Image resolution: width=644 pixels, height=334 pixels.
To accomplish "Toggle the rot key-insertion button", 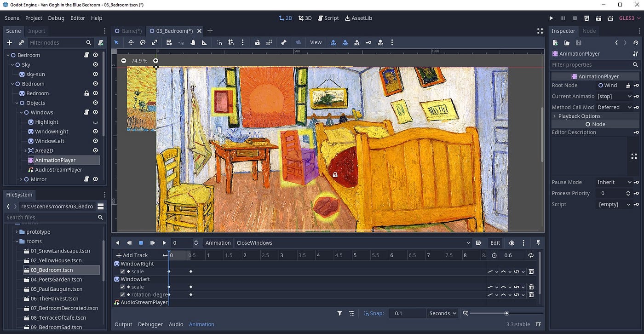I will (345, 42).
